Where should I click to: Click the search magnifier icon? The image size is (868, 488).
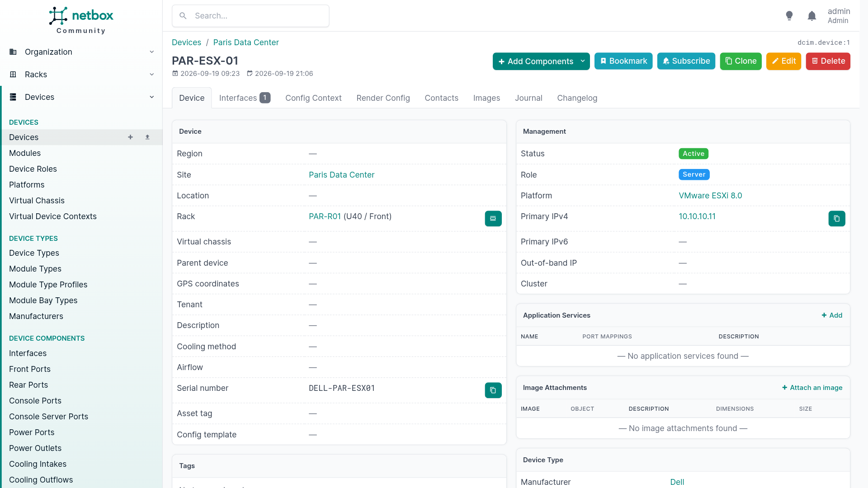point(183,16)
